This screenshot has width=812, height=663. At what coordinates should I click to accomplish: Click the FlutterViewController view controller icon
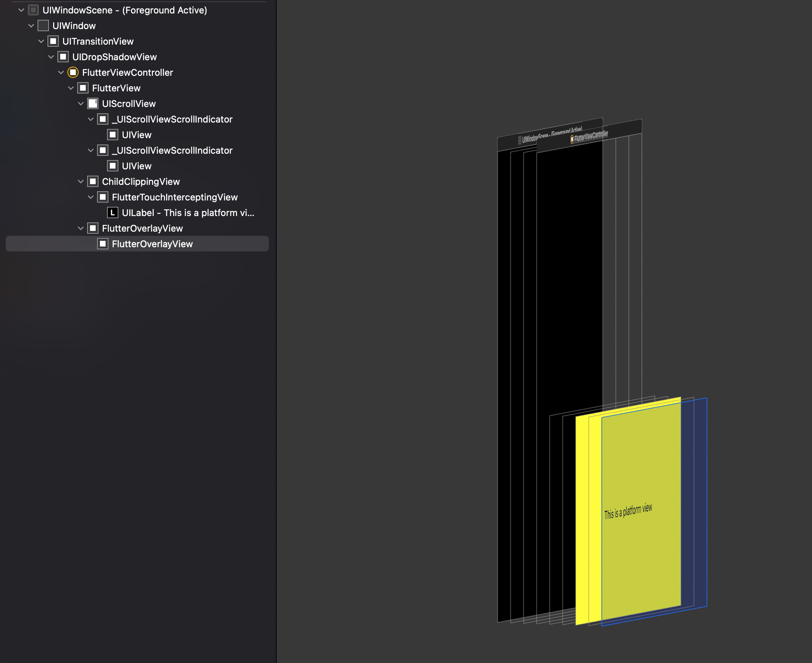coord(73,72)
